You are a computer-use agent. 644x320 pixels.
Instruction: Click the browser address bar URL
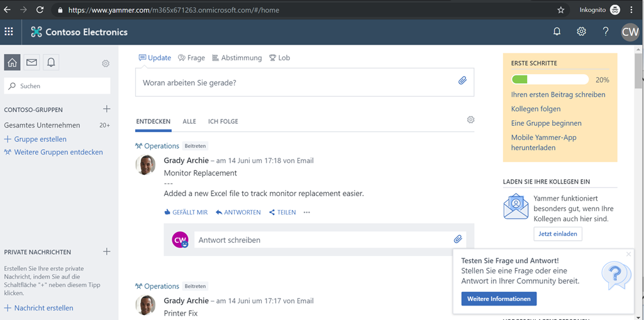pyautogui.click(x=174, y=10)
